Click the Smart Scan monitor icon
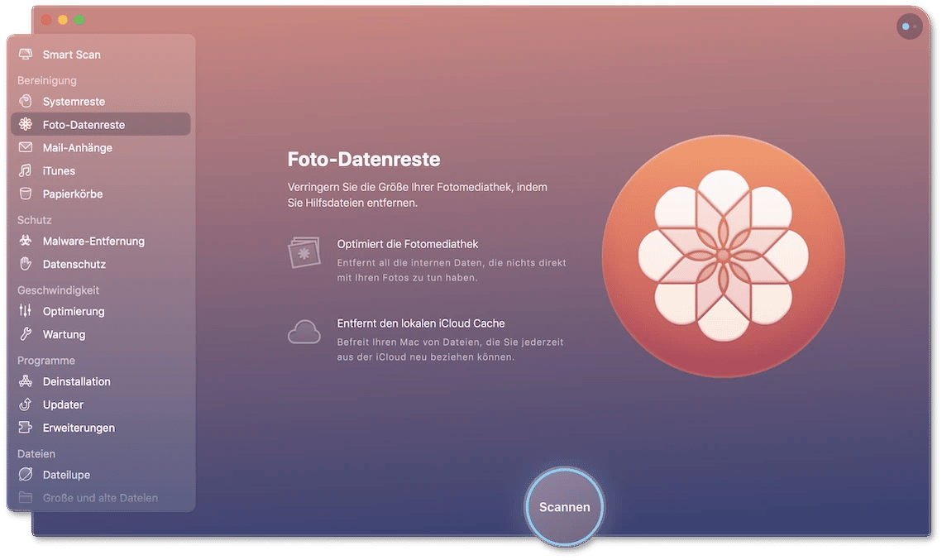Viewport: 942px width, 560px height. coord(26,55)
